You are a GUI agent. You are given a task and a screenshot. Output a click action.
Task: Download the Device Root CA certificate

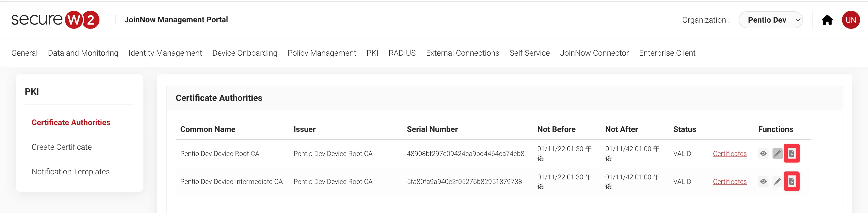point(791,153)
